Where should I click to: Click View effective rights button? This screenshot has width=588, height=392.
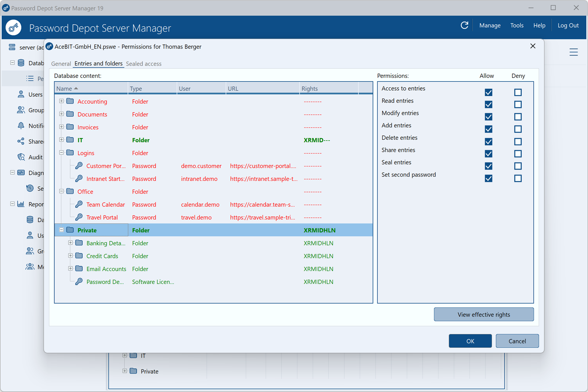tap(484, 315)
